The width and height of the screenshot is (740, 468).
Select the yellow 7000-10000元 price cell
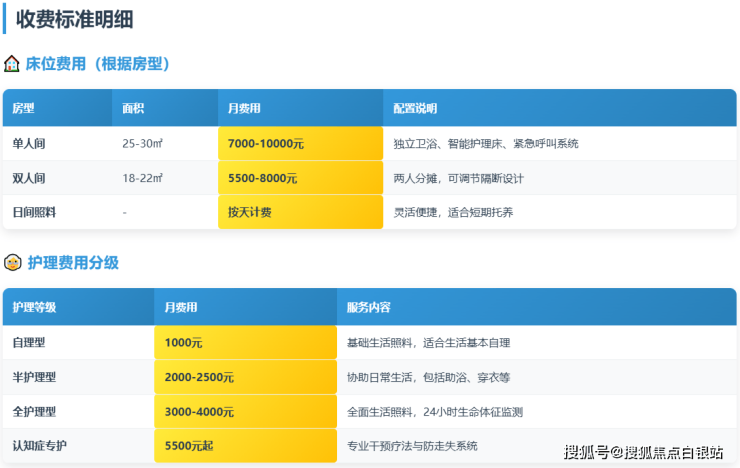click(x=300, y=143)
